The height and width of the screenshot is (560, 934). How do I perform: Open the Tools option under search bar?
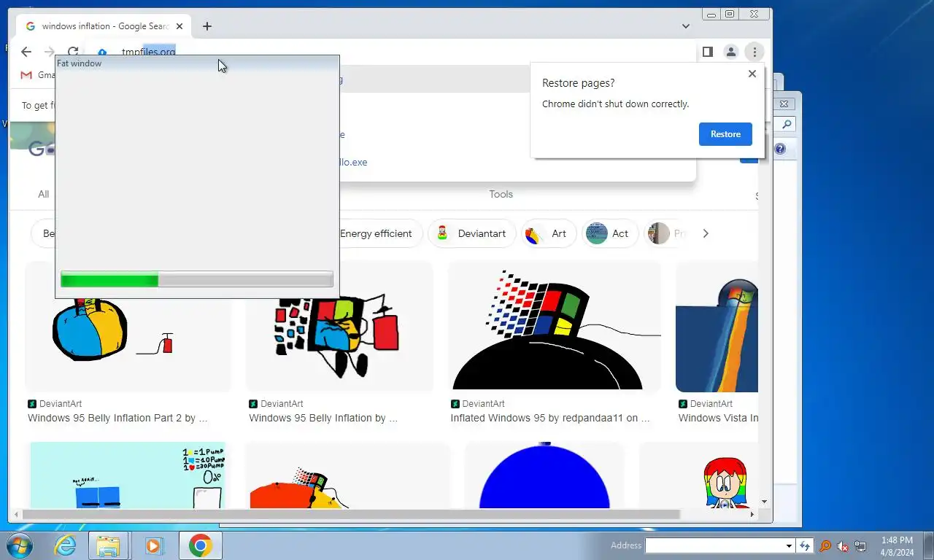pyautogui.click(x=501, y=194)
